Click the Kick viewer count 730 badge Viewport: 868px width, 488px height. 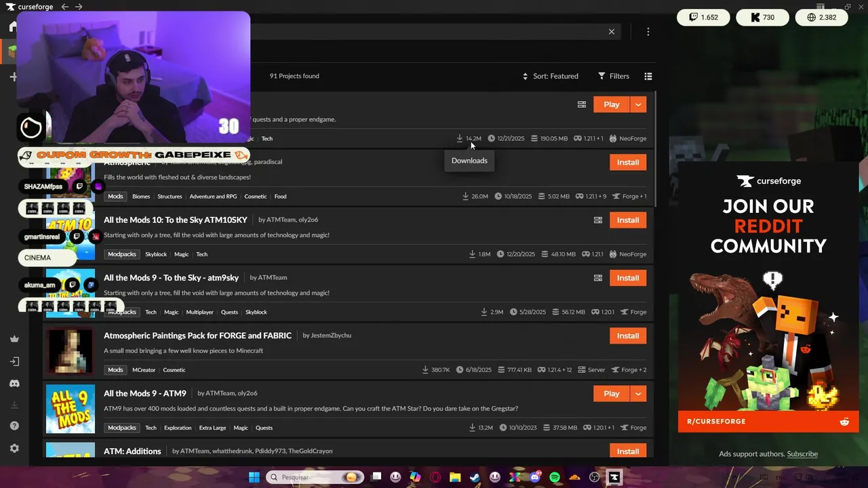762,18
